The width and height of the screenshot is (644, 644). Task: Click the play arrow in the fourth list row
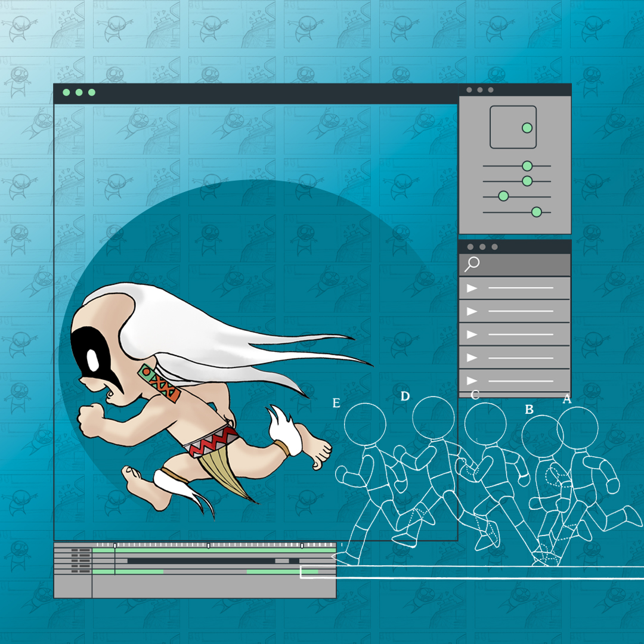472,358
